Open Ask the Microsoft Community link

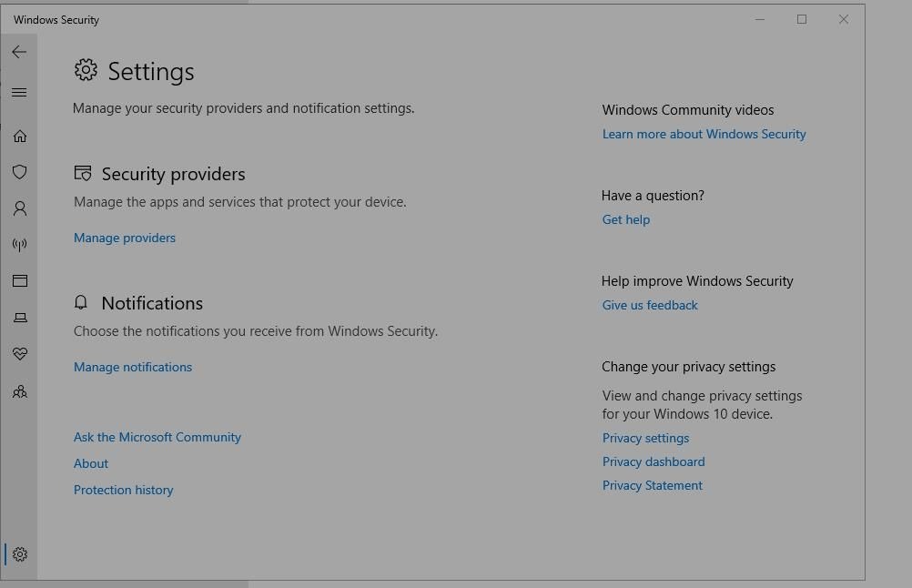tap(157, 437)
